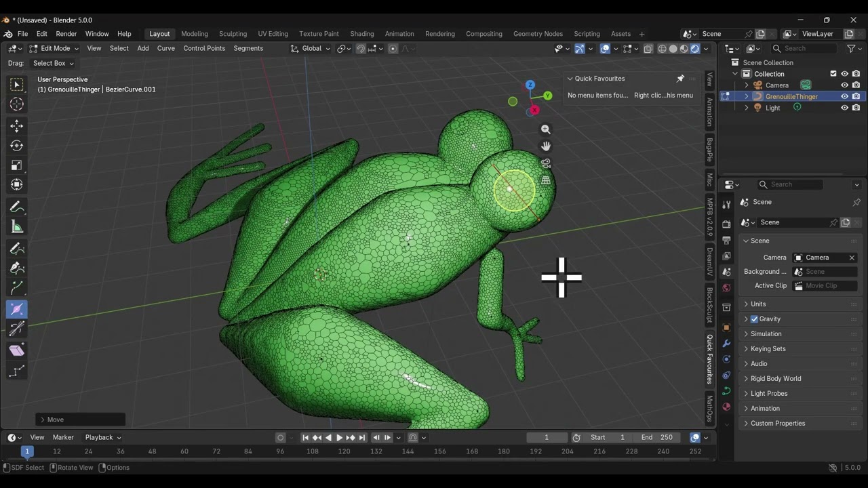Hide GrenouilleThinger via eye icon
The width and height of the screenshot is (868, 488).
pyautogui.click(x=845, y=96)
